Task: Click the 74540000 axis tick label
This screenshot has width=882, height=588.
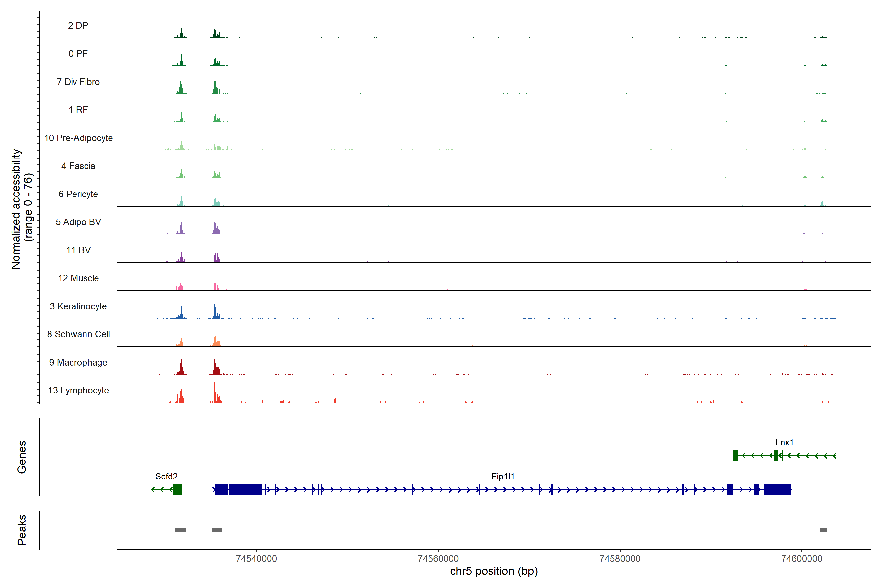Action: point(257,559)
